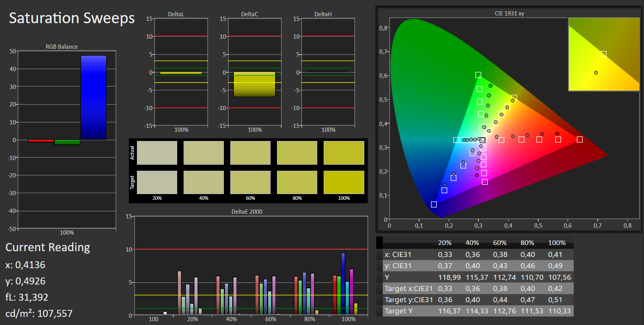
Task: Open the zoomed yellow inset on CIE chart
Action: (603, 54)
